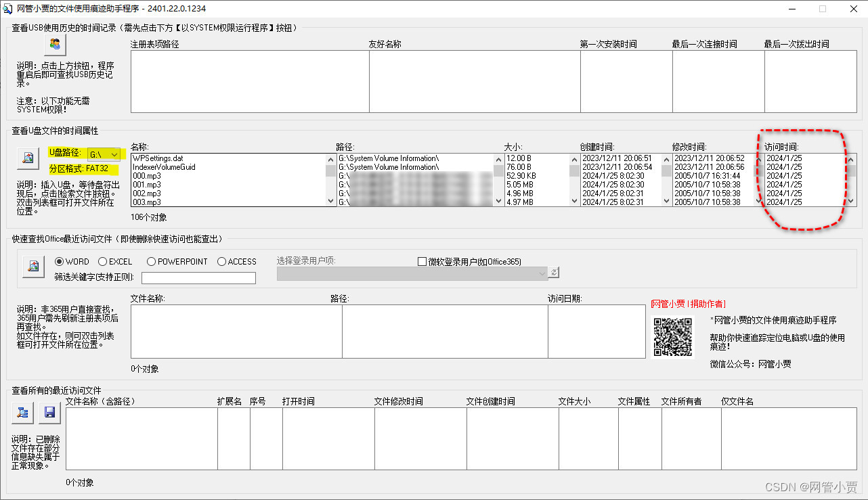
Task: Click the run-as-SYSTEM icon button
Action: pos(55,45)
